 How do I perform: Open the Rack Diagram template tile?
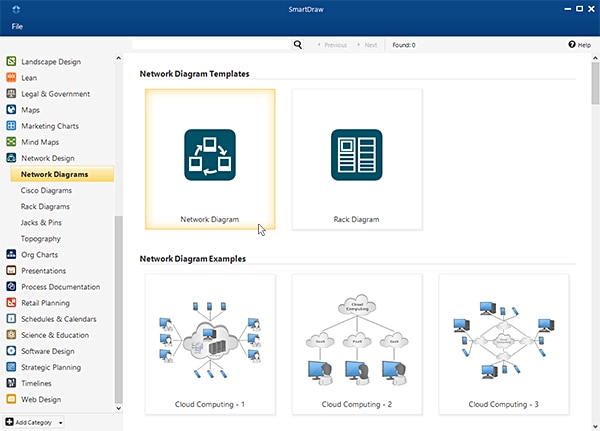357,159
